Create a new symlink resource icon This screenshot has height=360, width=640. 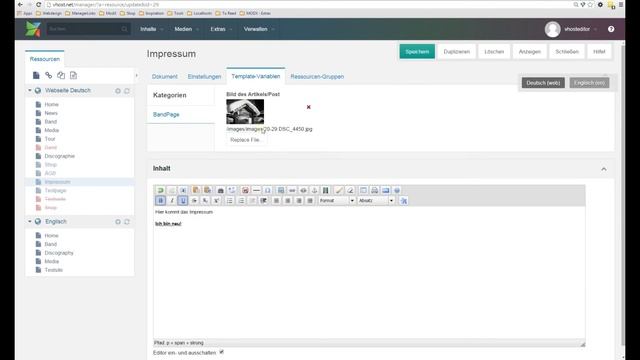click(x=61, y=75)
